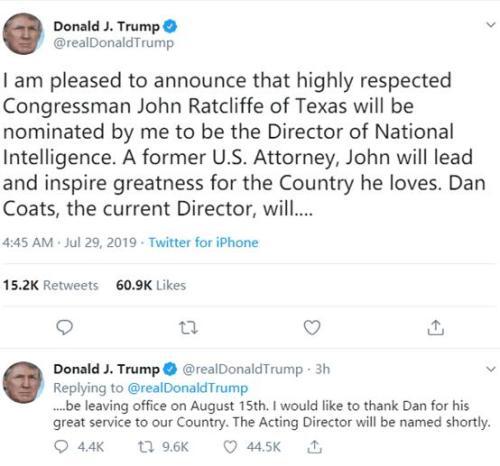500x466 pixels.
Task: Retweet the main tweet via retweet icon
Action: [x=189, y=328]
